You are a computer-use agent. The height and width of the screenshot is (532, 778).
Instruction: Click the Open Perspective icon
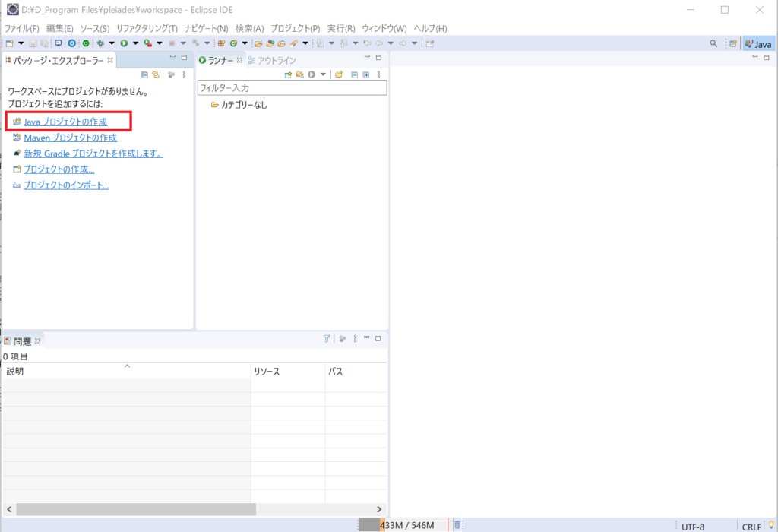tap(733, 43)
